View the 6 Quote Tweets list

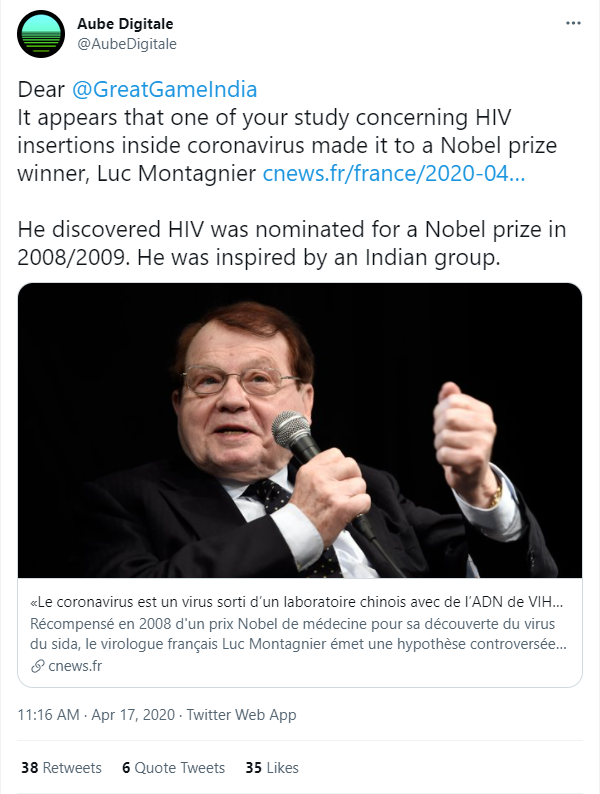tap(173, 768)
